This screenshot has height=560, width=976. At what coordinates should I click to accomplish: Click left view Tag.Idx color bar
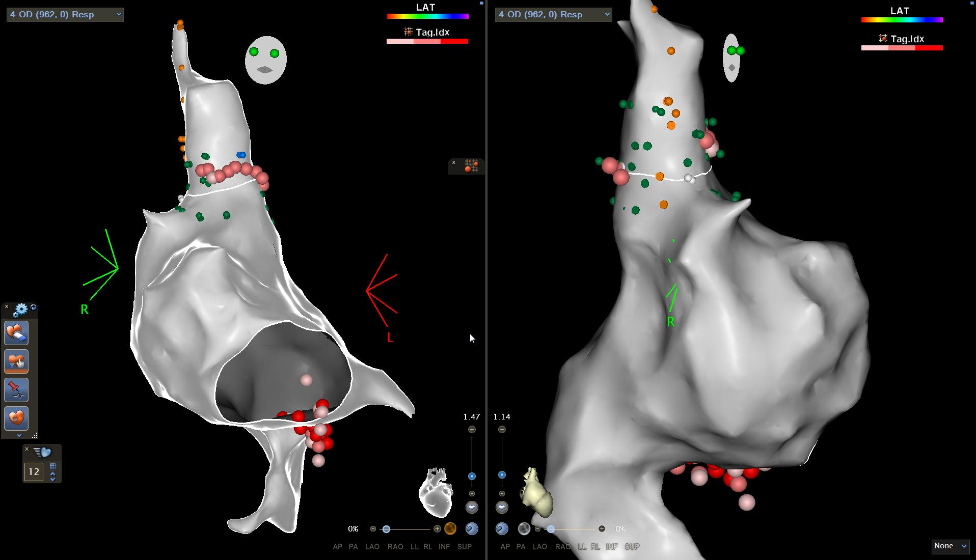(x=427, y=41)
